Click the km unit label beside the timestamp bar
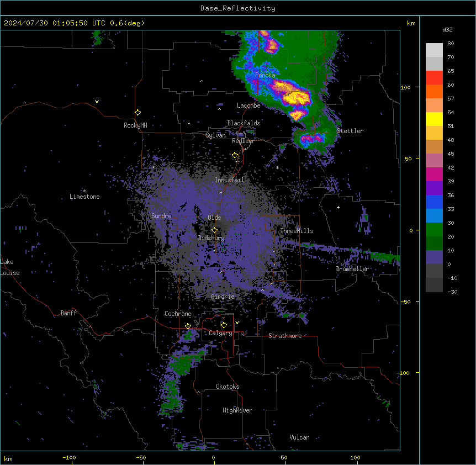476x465 pixels. [x=411, y=23]
